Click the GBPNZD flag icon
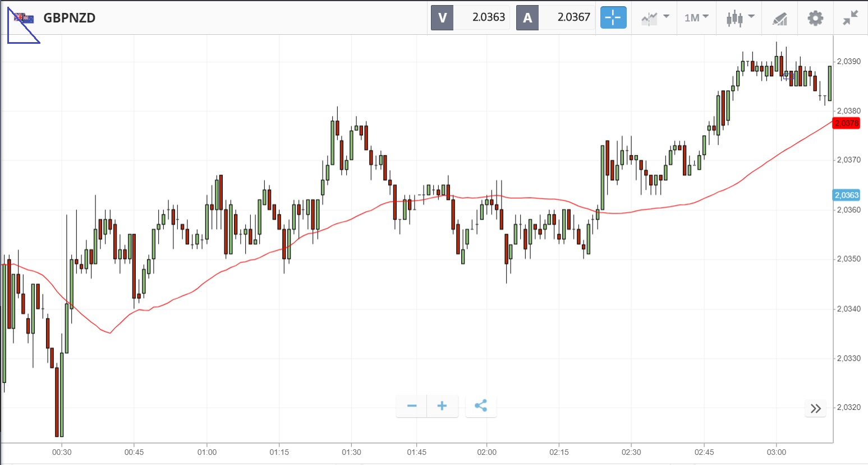The width and height of the screenshot is (868, 465). (24, 18)
